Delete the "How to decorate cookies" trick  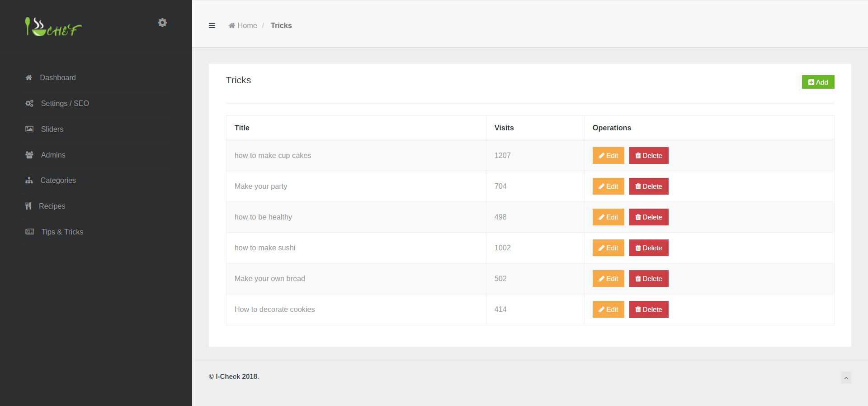click(648, 310)
